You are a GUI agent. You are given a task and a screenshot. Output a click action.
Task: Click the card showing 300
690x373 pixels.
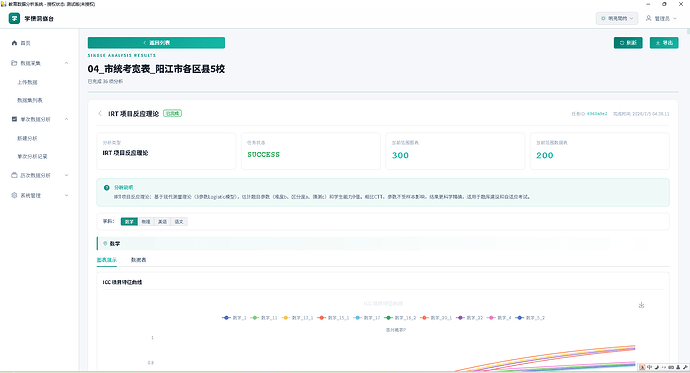(455, 151)
